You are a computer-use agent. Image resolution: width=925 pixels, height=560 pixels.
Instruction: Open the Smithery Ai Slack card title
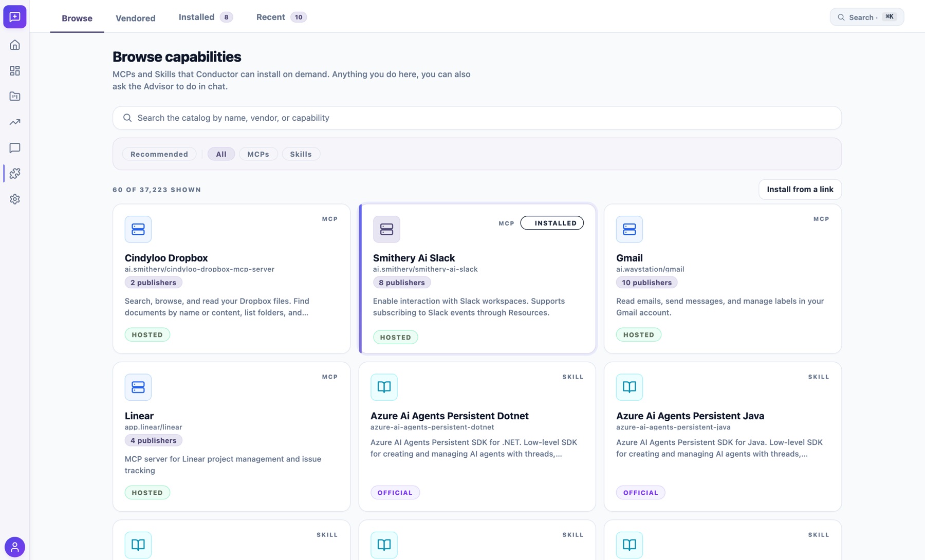pos(414,258)
